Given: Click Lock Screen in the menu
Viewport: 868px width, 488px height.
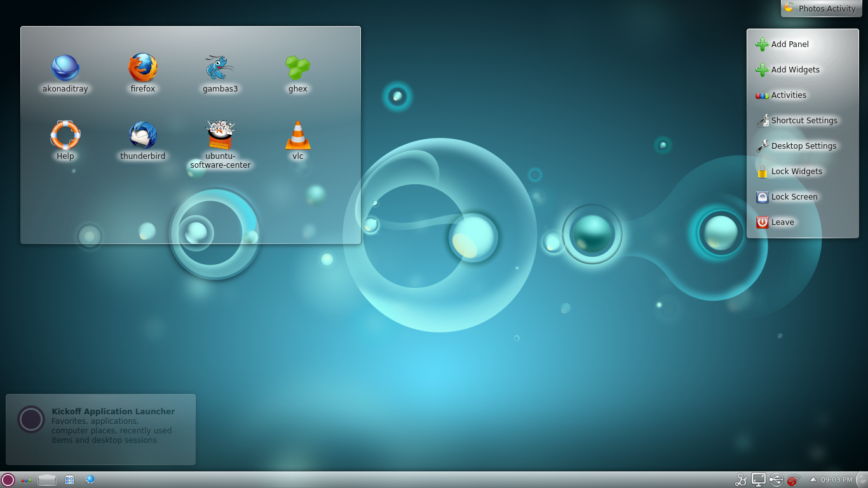Looking at the screenshot, I should 794,197.
